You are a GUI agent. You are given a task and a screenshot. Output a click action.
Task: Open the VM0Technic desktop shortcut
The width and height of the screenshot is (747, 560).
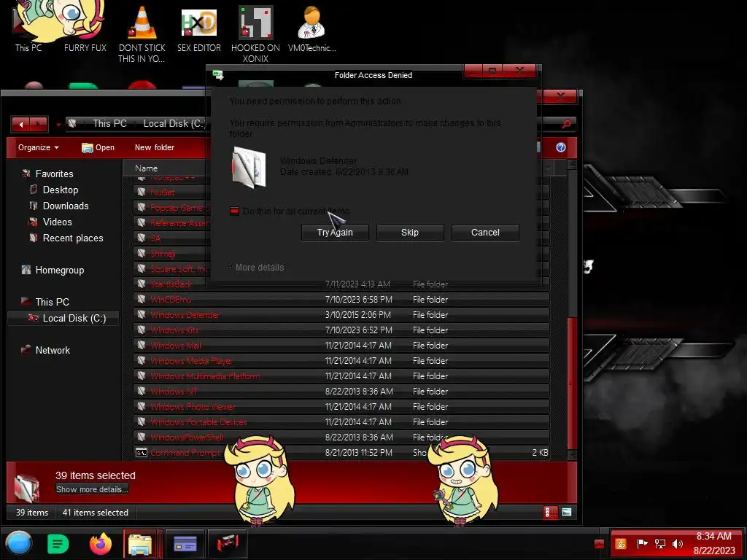tap(311, 29)
